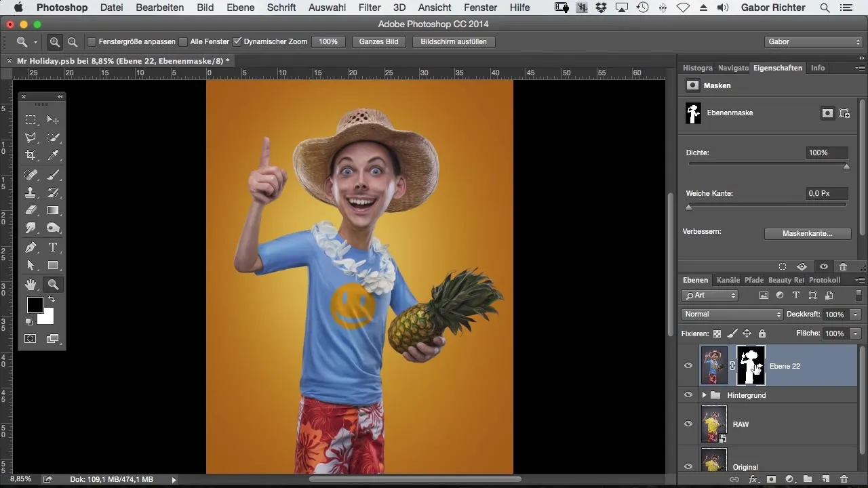This screenshot has height=488, width=868.
Task: Toggle Quick Mask mode in the toolbox
Action: 31,338
